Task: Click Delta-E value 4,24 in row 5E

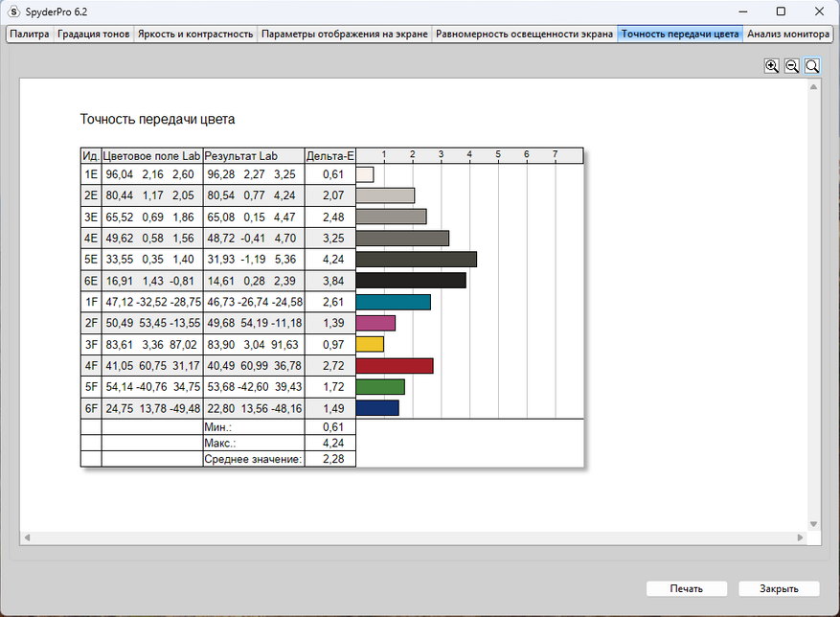Action: tap(333, 260)
